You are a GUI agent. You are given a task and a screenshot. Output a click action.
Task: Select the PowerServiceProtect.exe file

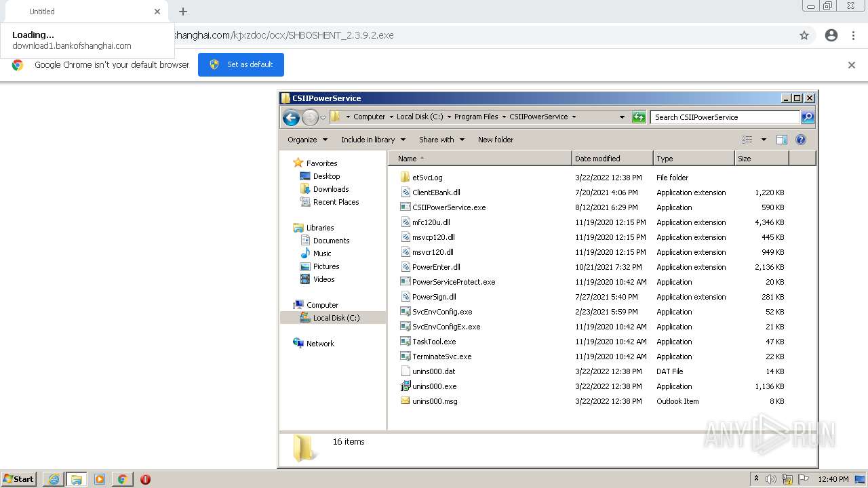click(x=448, y=282)
